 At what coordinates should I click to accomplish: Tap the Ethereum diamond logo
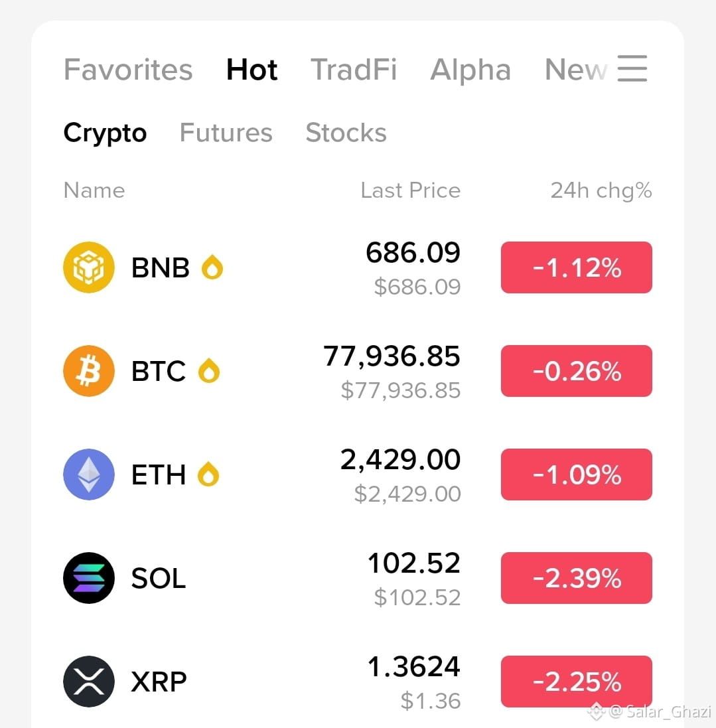(x=89, y=474)
